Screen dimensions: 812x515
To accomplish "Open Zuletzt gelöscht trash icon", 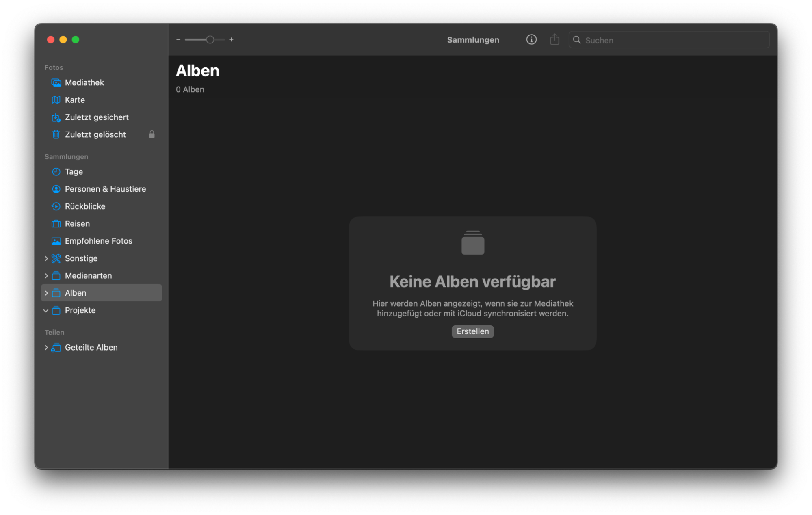I will tap(56, 134).
